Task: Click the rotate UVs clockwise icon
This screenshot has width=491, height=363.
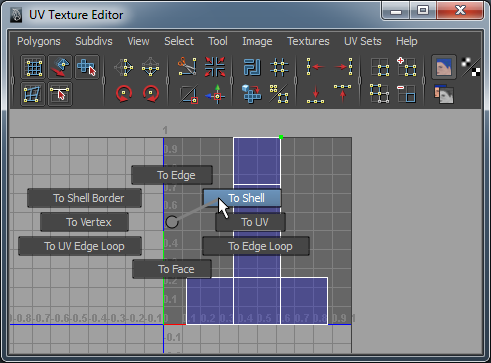Action: click(151, 94)
